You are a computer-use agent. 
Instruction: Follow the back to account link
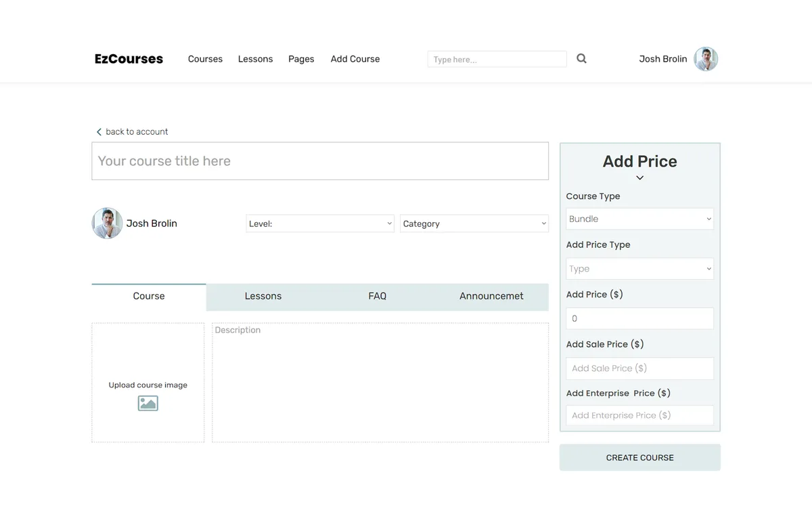tap(137, 132)
